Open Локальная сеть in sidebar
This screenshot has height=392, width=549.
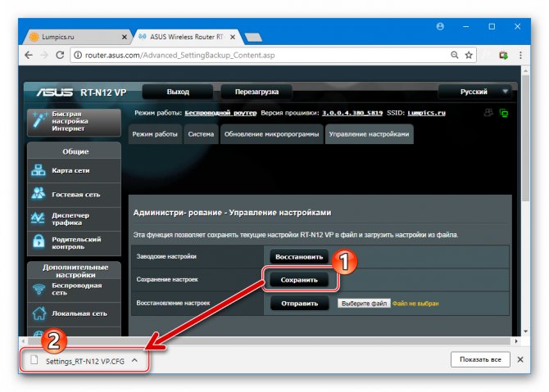tap(74, 313)
